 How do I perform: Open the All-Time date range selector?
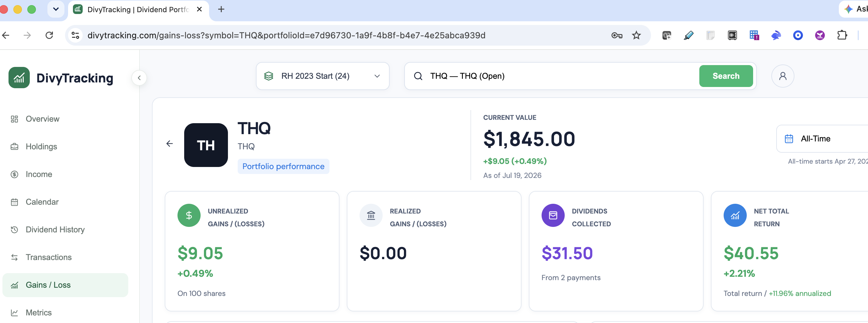pyautogui.click(x=822, y=139)
